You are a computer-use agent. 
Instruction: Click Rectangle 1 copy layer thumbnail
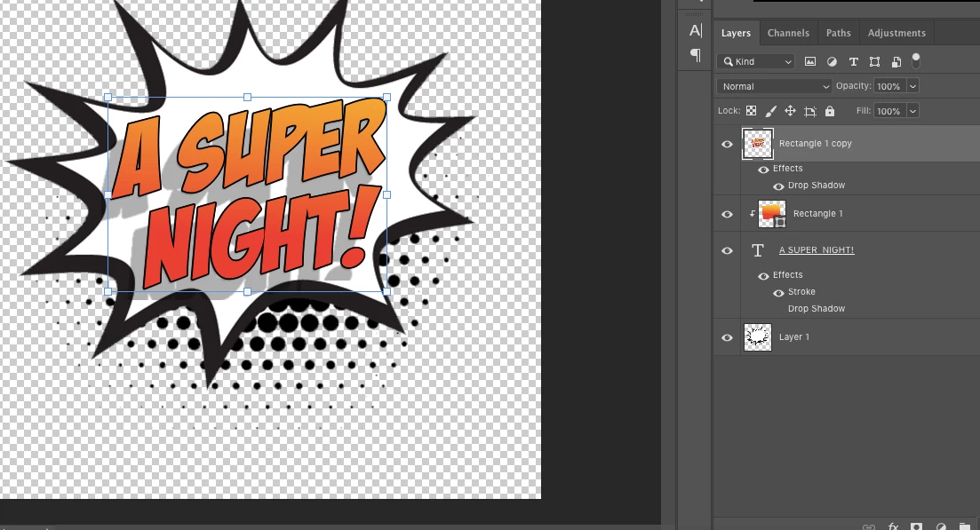tap(758, 144)
